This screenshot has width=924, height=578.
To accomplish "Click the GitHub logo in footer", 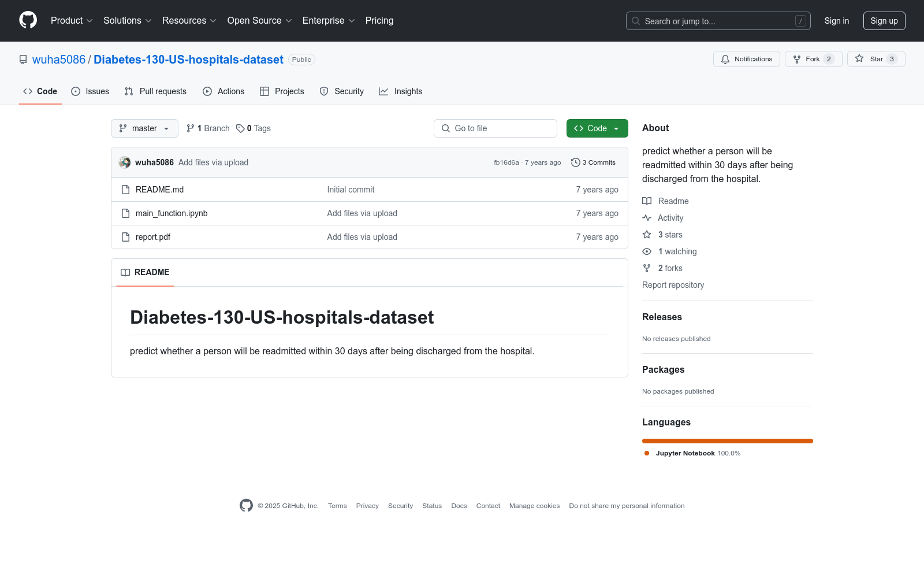I will tap(246, 506).
